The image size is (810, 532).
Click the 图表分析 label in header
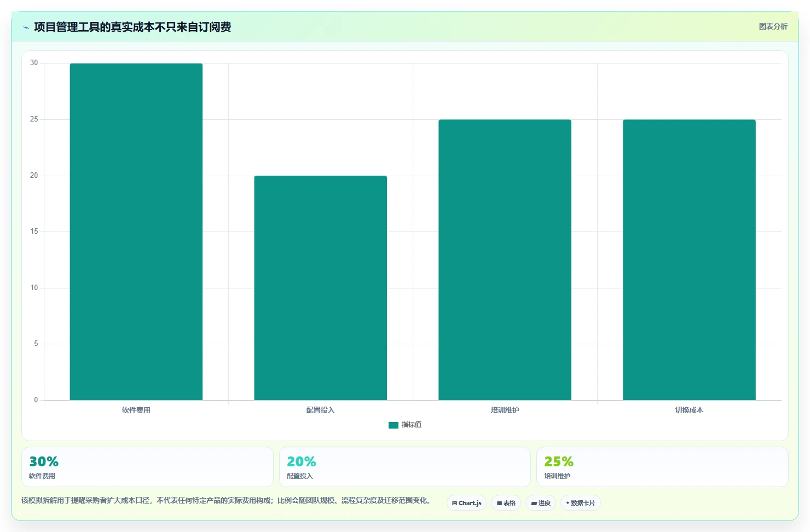(773, 26)
